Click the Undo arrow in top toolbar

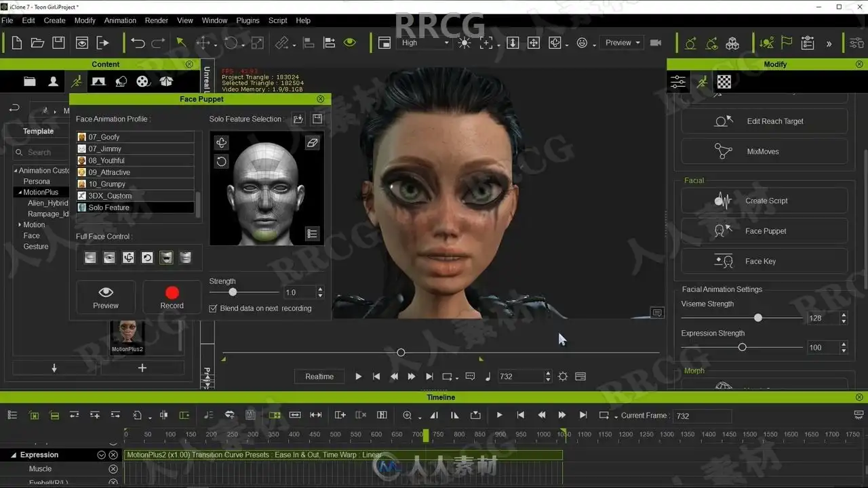click(138, 43)
